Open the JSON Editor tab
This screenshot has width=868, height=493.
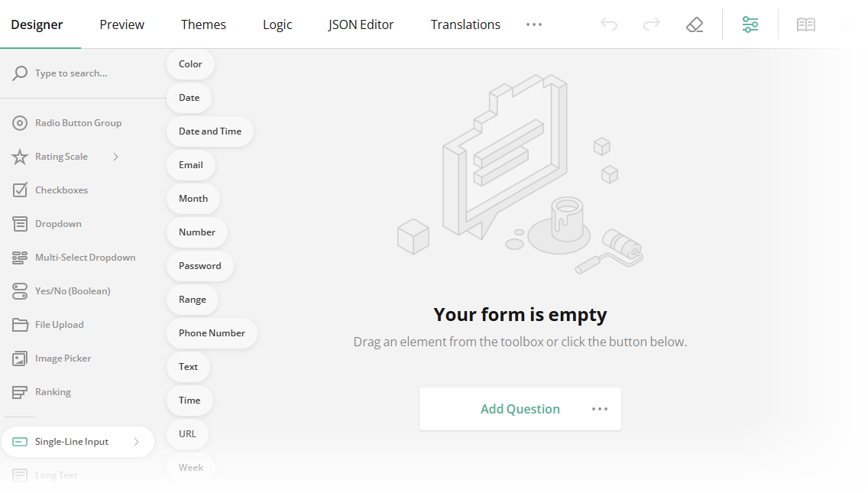[361, 24]
